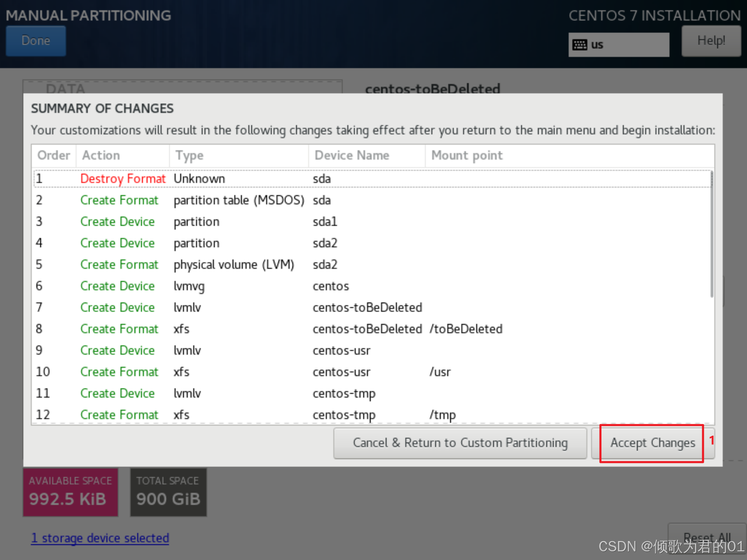The height and width of the screenshot is (560, 747).
Task: Click Accept Changes button
Action: (653, 443)
